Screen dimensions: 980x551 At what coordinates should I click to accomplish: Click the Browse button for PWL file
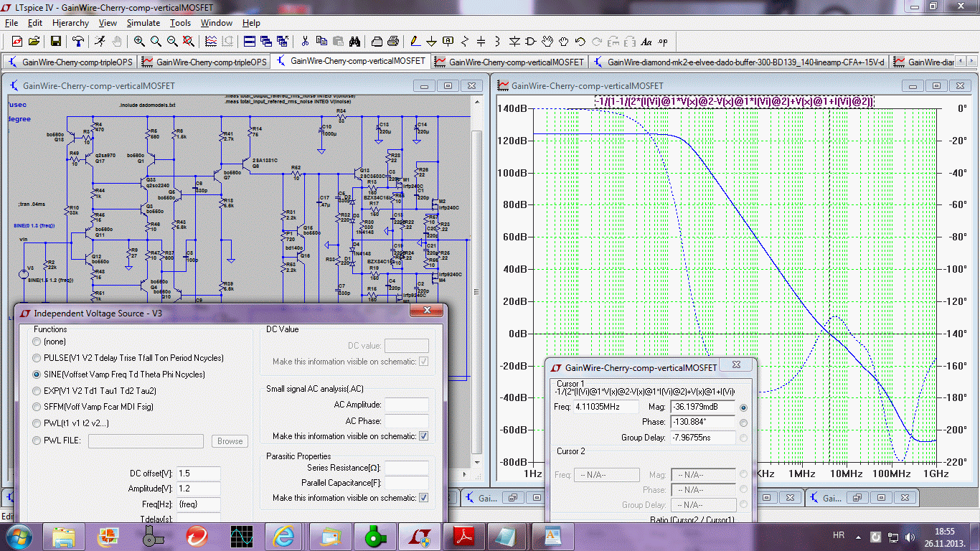tap(230, 441)
